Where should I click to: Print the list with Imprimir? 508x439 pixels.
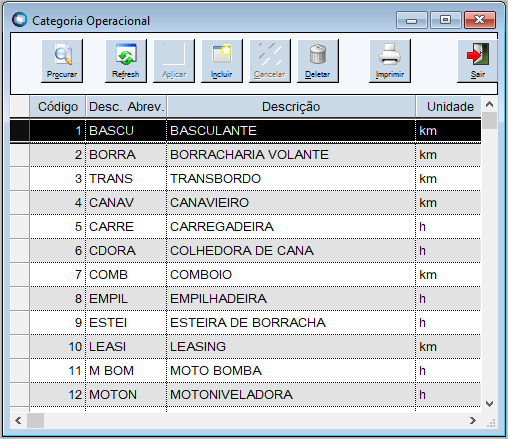click(x=390, y=61)
